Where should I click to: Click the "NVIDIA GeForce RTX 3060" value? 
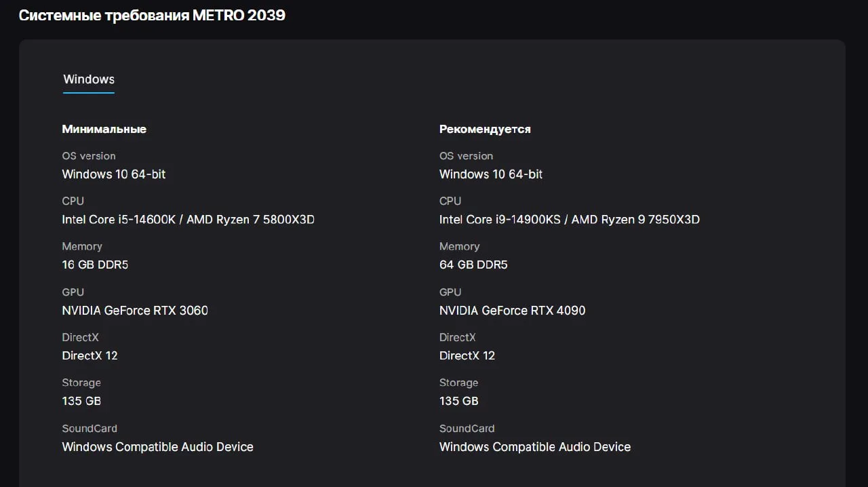click(135, 310)
